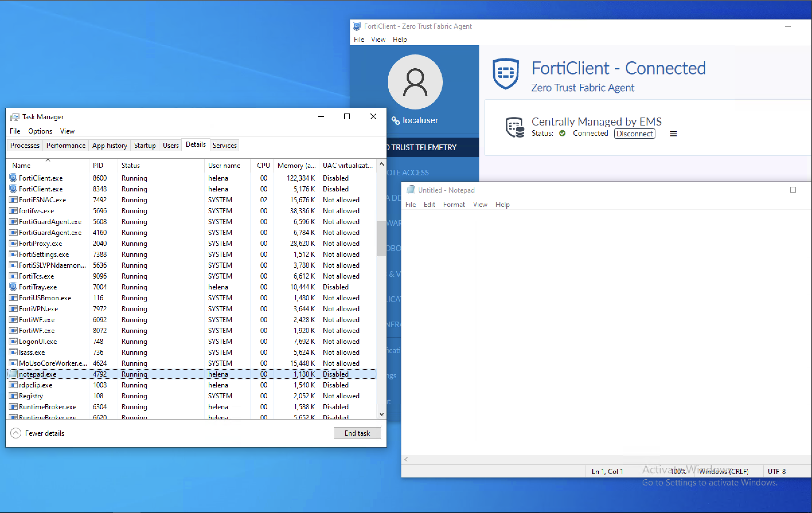This screenshot has height=513, width=812.
Task: Click the localuser avatar icon
Action: coord(415,82)
